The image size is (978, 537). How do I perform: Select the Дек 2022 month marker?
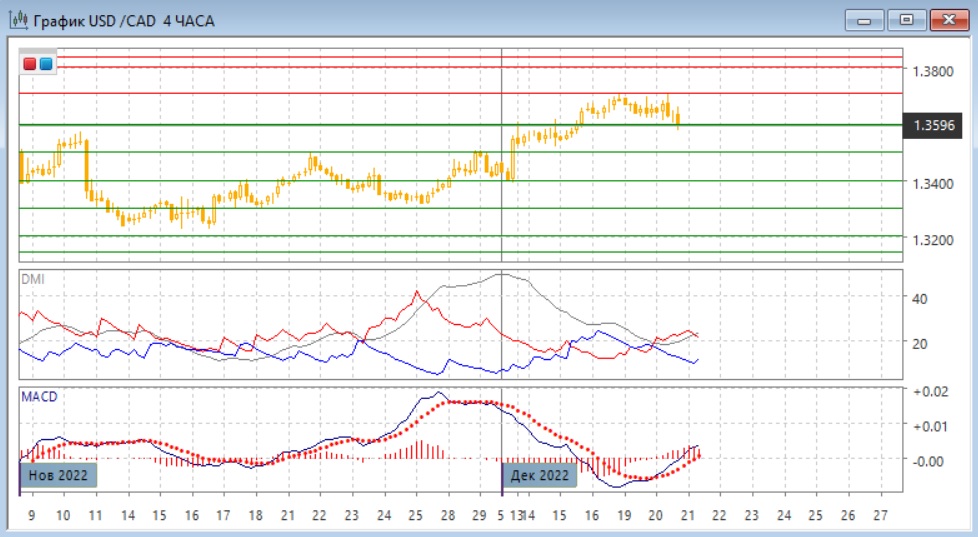point(540,475)
